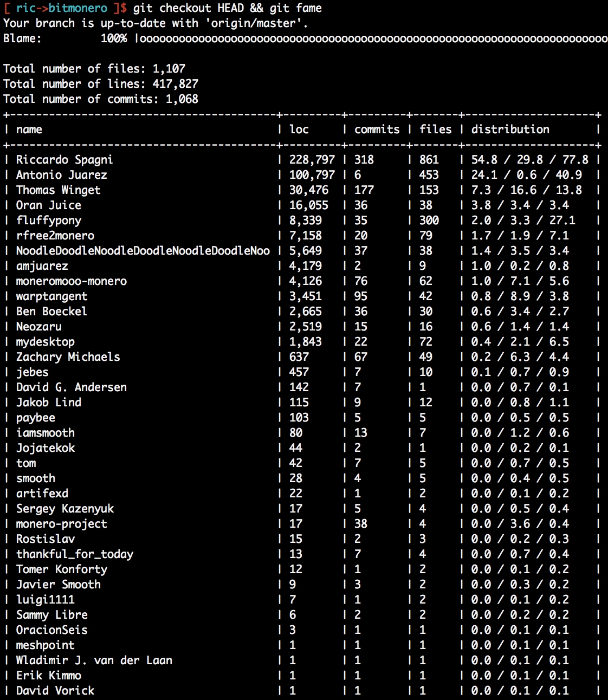Click the name 'Sergey Kazenyuk'
Screen dimensions: 608x700
[x=65, y=509]
